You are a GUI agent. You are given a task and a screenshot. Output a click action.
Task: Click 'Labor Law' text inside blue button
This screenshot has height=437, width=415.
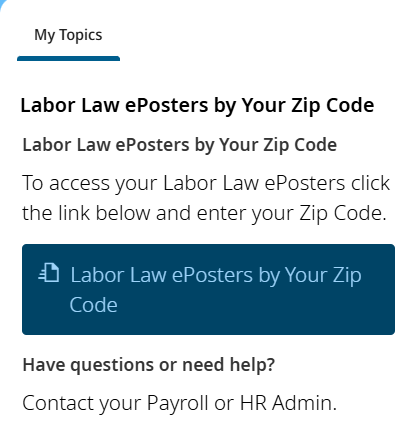[x=118, y=275]
